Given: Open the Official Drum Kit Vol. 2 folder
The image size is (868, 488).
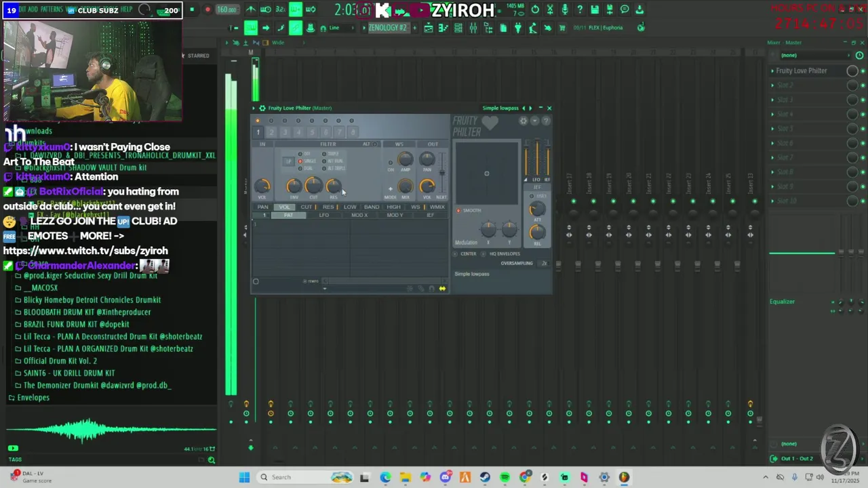Looking at the screenshot, I should coord(60,361).
